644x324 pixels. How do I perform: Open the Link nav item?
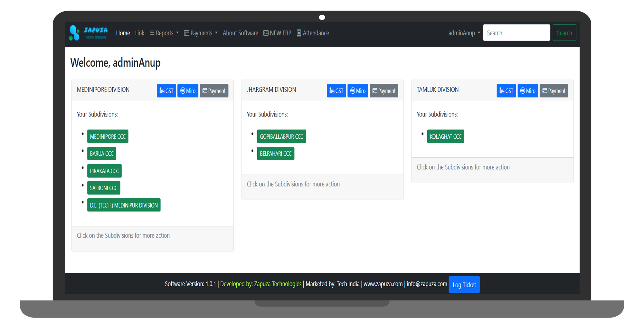coord(140,33)
